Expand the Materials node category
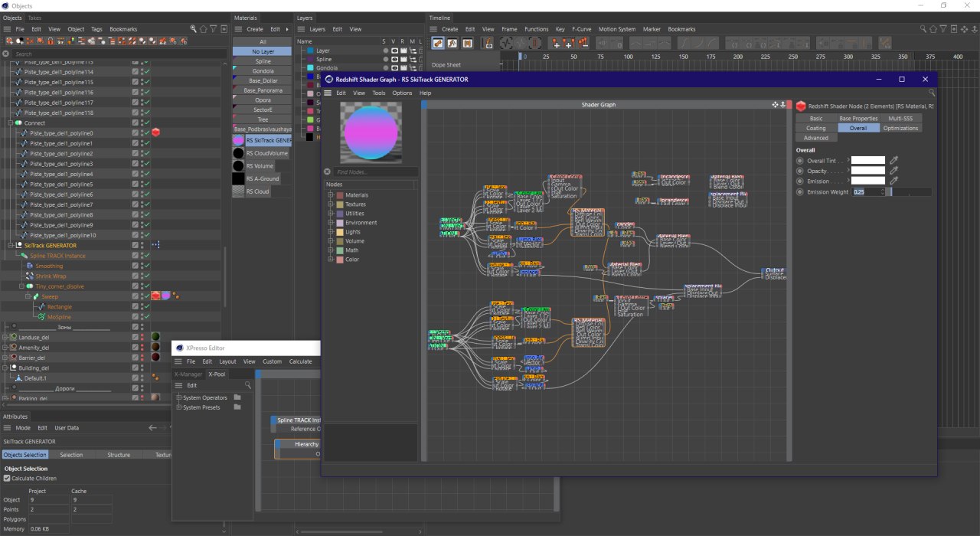Viewport: 980px width, 536px height. click(x=332, y=195)
